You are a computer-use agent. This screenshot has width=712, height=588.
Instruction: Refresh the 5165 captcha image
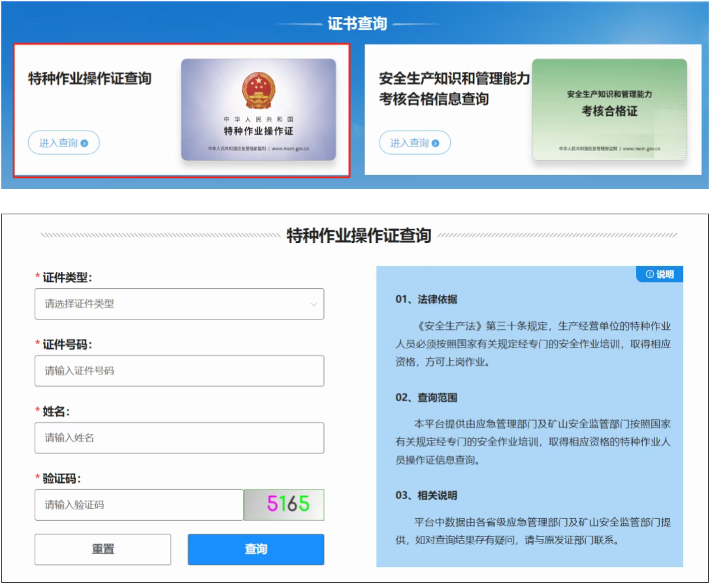pos(284,504)
